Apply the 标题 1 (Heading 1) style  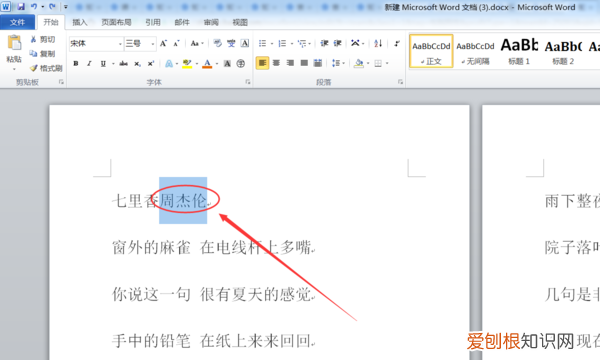coord(519,51)
